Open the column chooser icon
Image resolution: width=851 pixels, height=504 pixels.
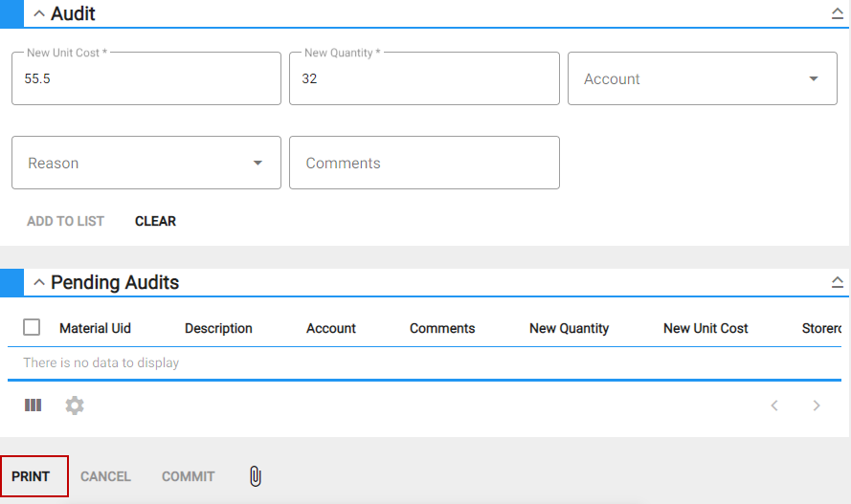(34, 405)
